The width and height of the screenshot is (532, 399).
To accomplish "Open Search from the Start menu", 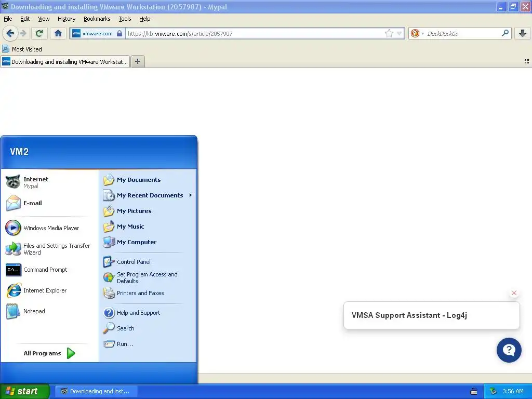I will pos(148,328).
